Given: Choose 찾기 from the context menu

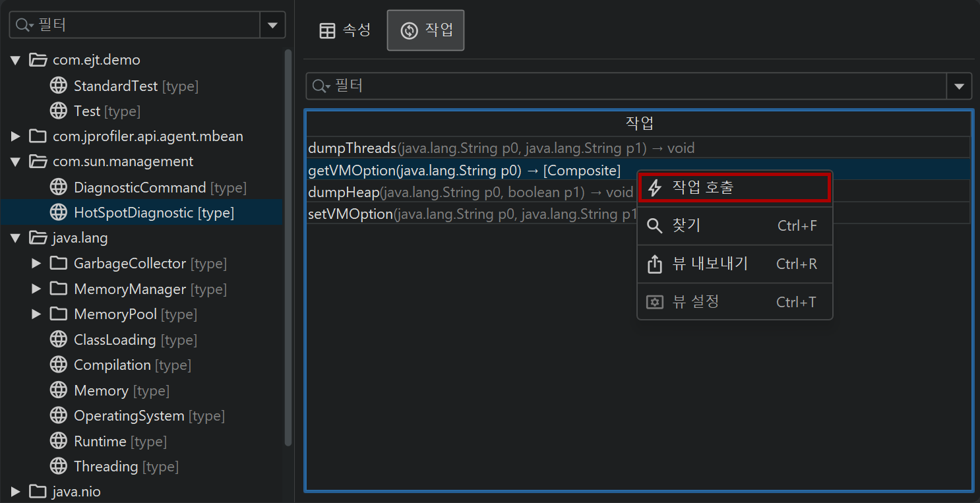Looking at the screenshot, I should (x=734, y=226).
